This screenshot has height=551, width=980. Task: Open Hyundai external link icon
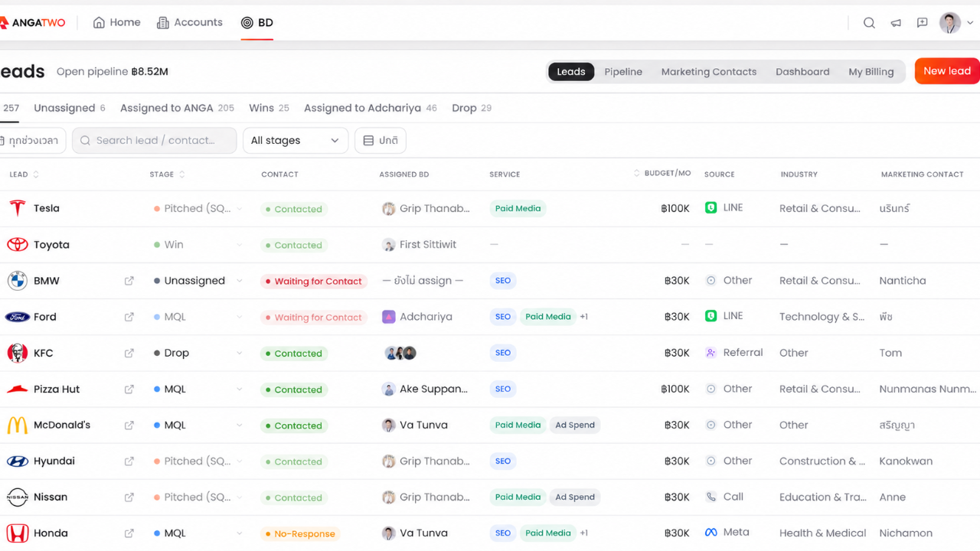(x=129, y=461)
